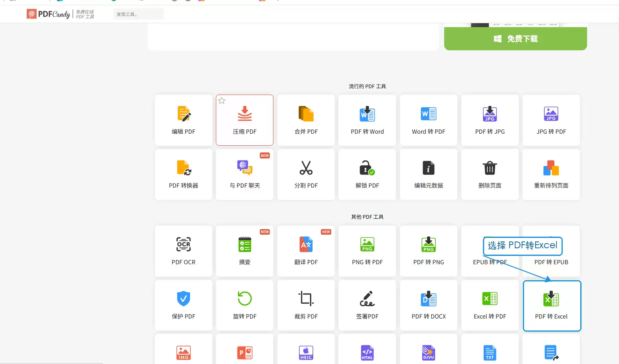
Task: Select the PDF 转 Excel tool
Action: (x=552, y=306)
